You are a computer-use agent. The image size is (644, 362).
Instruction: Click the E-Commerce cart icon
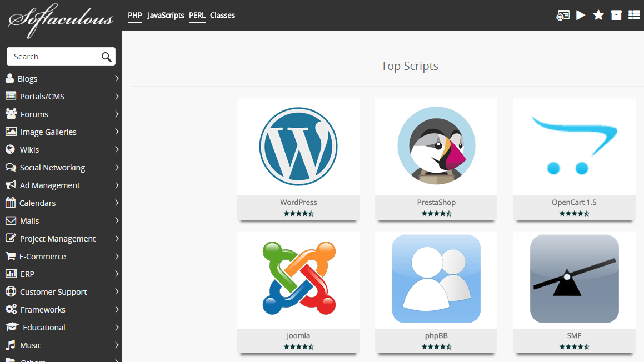[x=10, y=256]
